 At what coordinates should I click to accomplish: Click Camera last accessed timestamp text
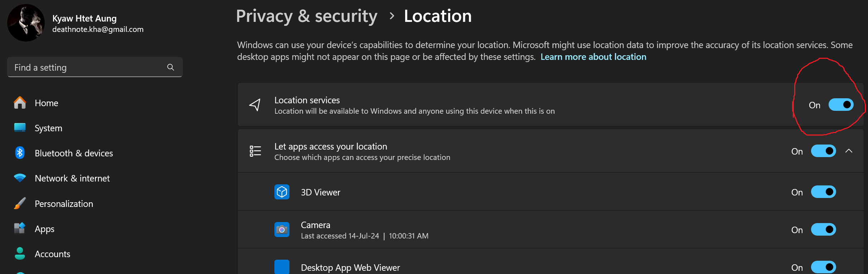(x=365, y=236)
